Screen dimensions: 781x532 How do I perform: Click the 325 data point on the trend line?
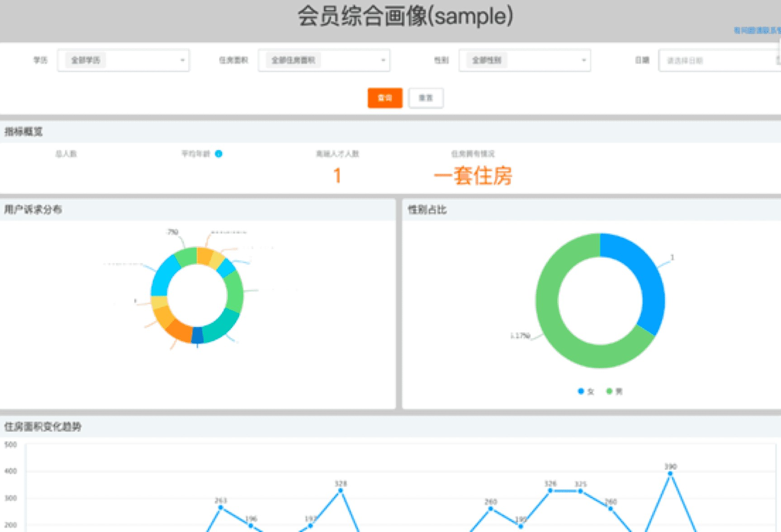(x=581, y=491)
